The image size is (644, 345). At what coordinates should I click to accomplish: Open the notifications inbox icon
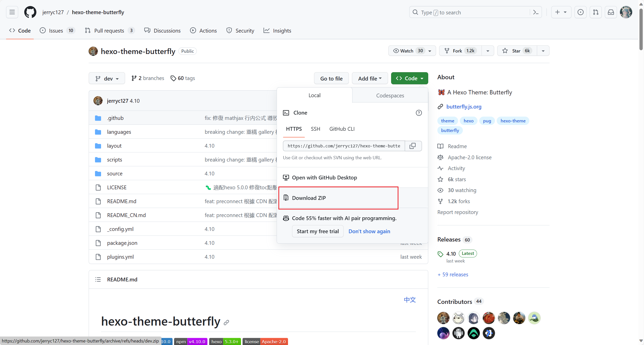click(611, 12)
